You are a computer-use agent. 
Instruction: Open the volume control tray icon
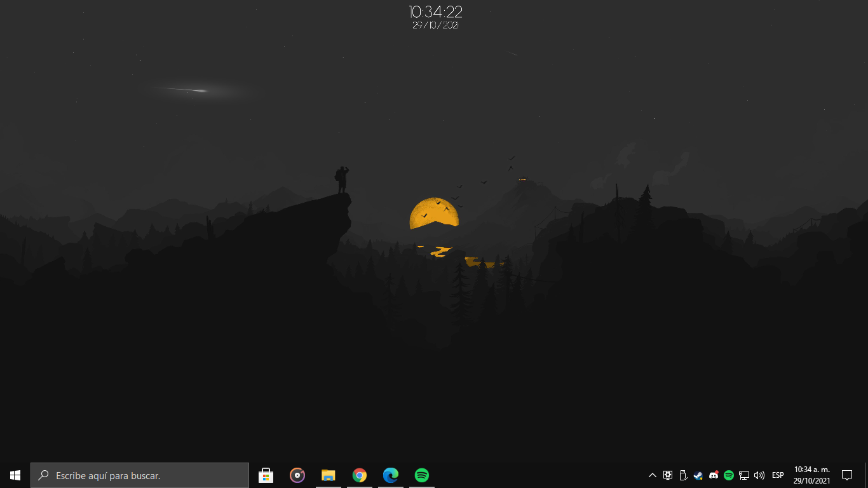click(759, 475)
